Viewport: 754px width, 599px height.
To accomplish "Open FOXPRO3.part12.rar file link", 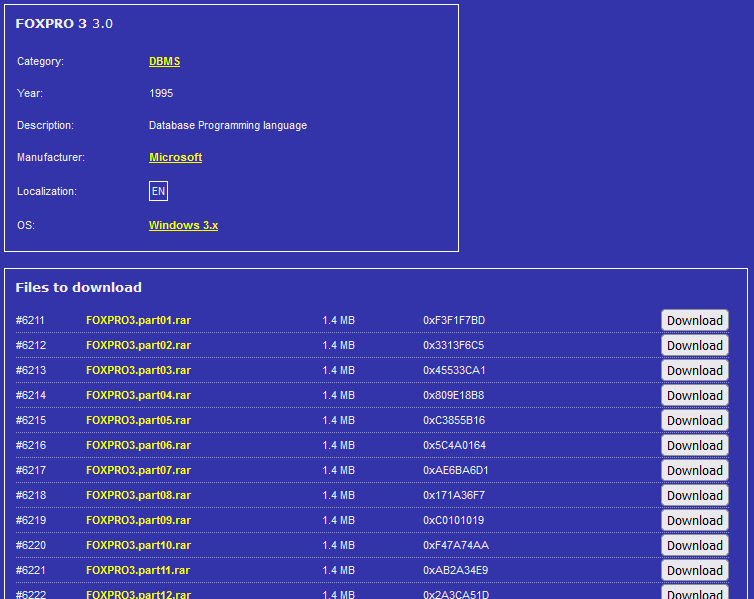I will click(138, 594).
